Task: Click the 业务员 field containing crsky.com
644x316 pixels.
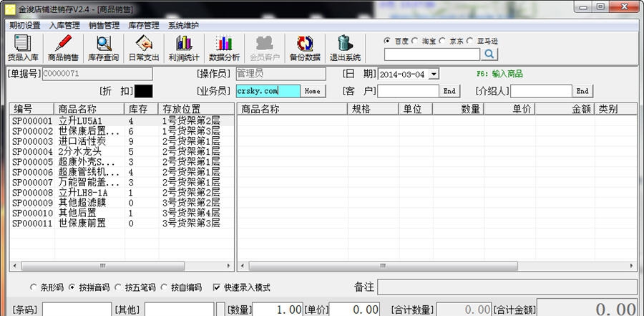Action: [268, 91]
